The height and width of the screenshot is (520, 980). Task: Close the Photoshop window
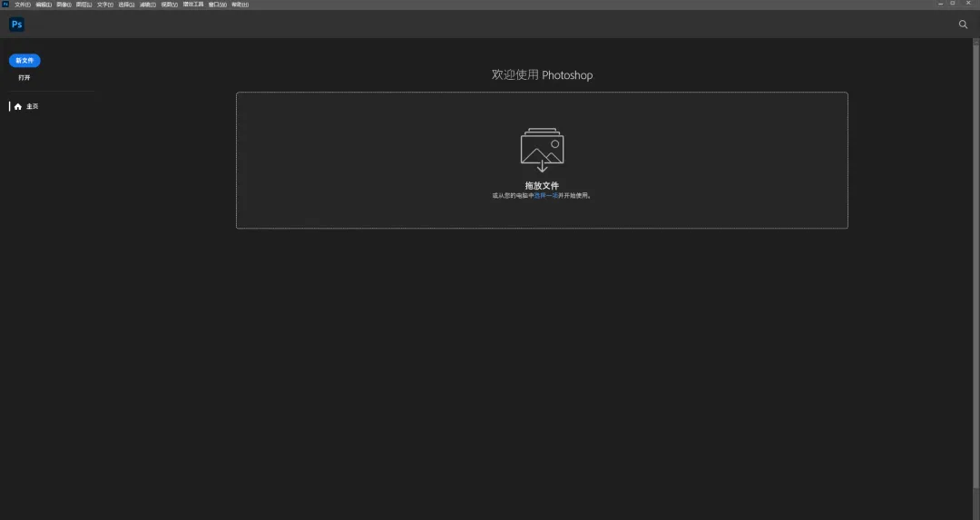pos(969,4)
